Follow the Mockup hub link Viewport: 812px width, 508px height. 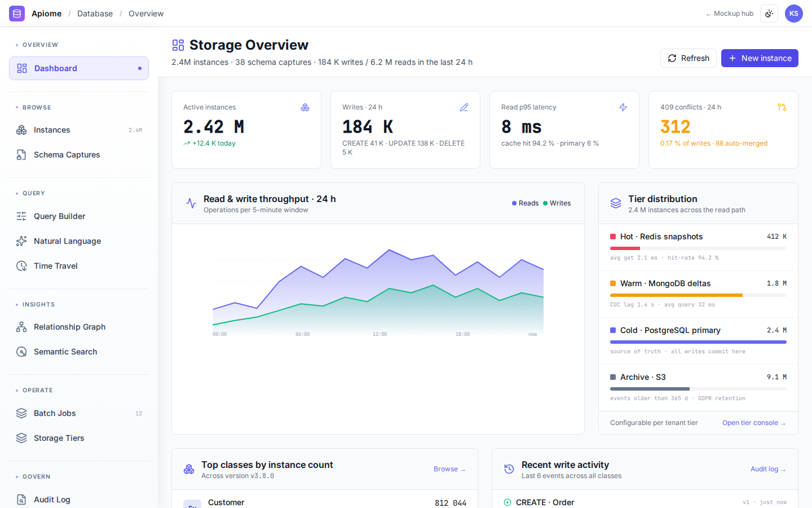(730, 14)
